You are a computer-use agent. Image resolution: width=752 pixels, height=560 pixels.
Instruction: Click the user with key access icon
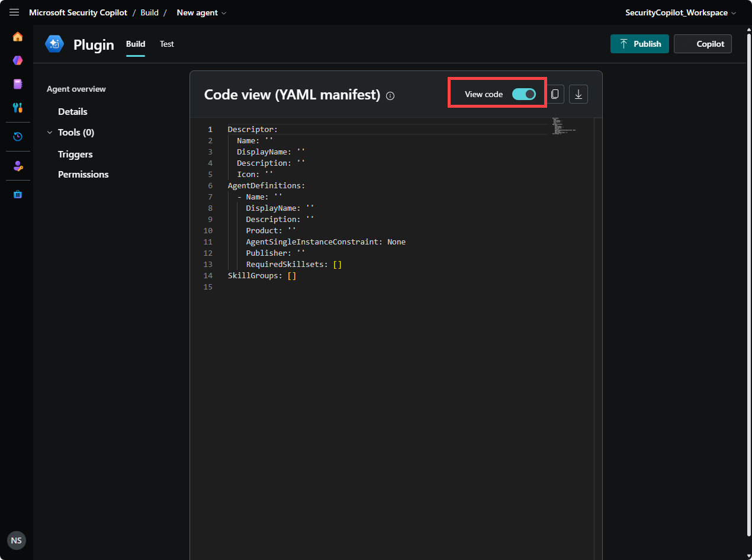18,166
